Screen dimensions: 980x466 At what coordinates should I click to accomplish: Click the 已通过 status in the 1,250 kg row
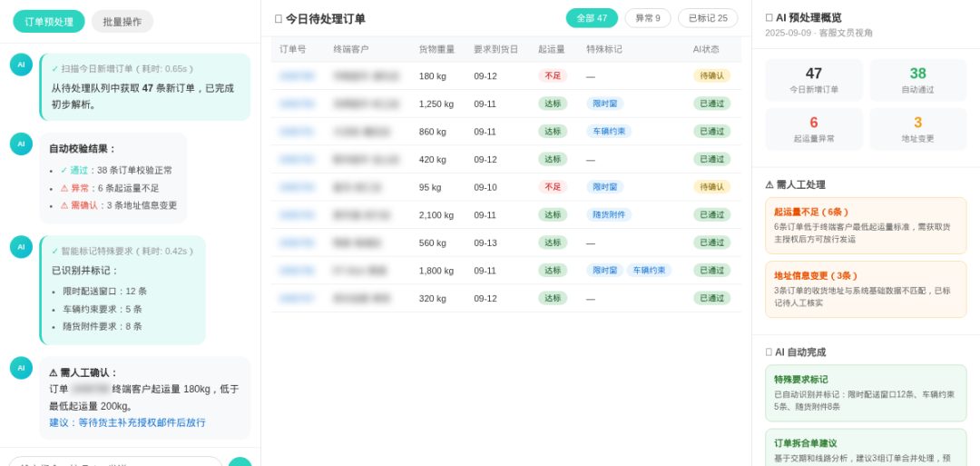(x=712, y=104)
